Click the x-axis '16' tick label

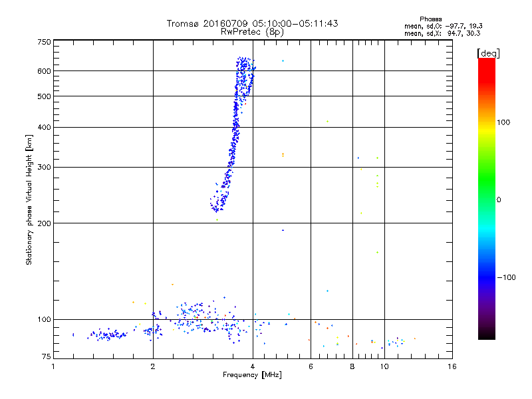pos(452,366)
